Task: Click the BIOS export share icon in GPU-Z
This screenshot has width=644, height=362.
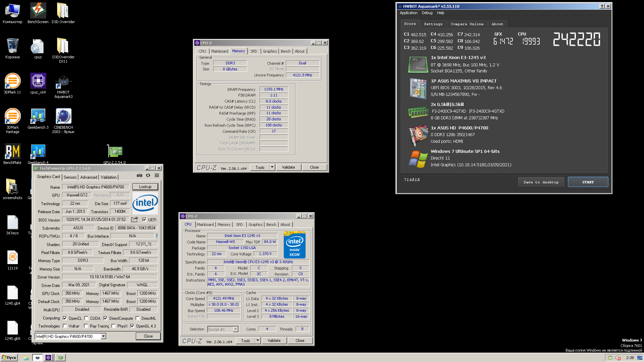Action: point(135,220)
